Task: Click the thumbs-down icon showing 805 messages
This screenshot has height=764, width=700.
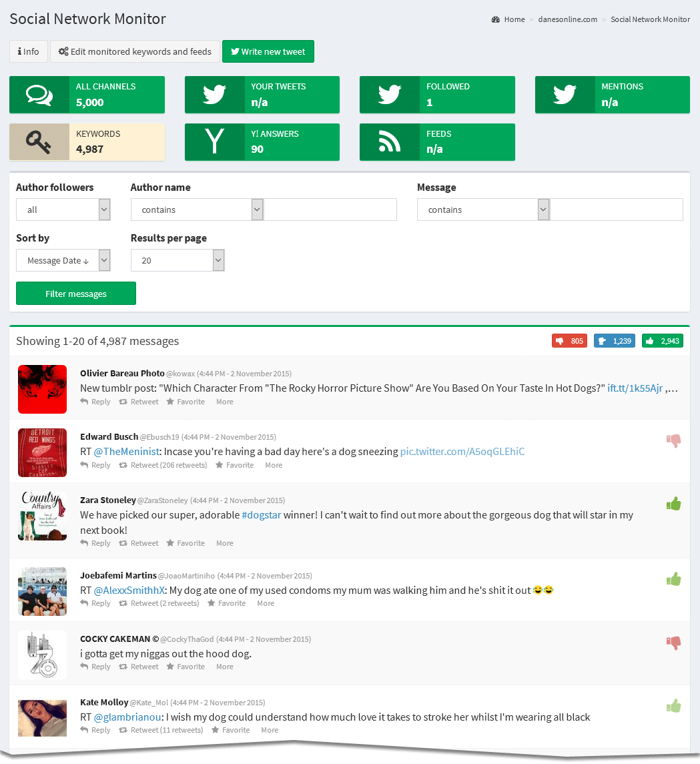Action: [569, 340]
